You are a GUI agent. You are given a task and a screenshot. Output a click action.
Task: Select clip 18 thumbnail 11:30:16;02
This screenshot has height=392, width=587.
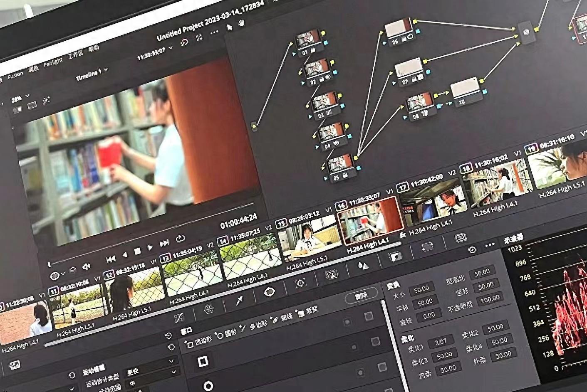pos(498,182)
